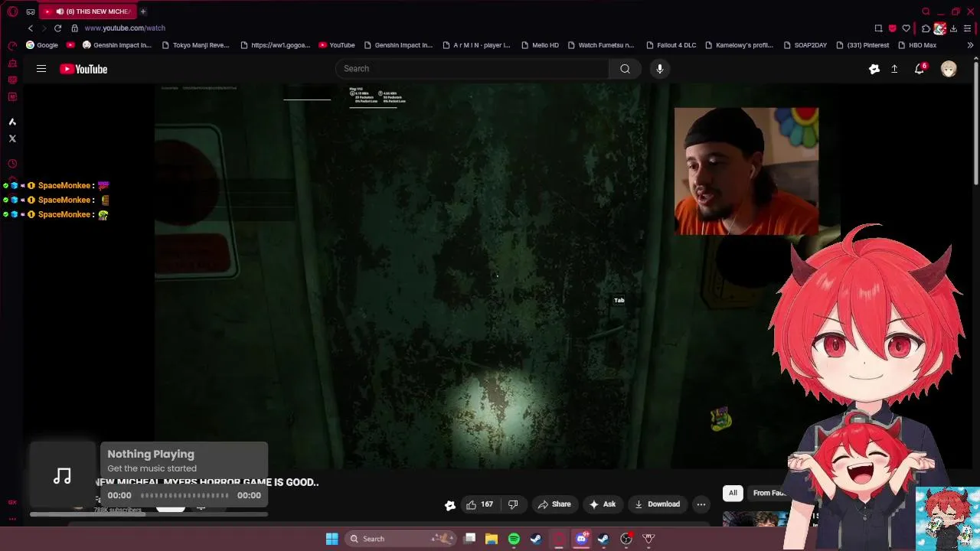Image resolution: width=980 pixels, height=551 pixels.
Task: Click the music note widget icon
Action: [x=63, y=477]
